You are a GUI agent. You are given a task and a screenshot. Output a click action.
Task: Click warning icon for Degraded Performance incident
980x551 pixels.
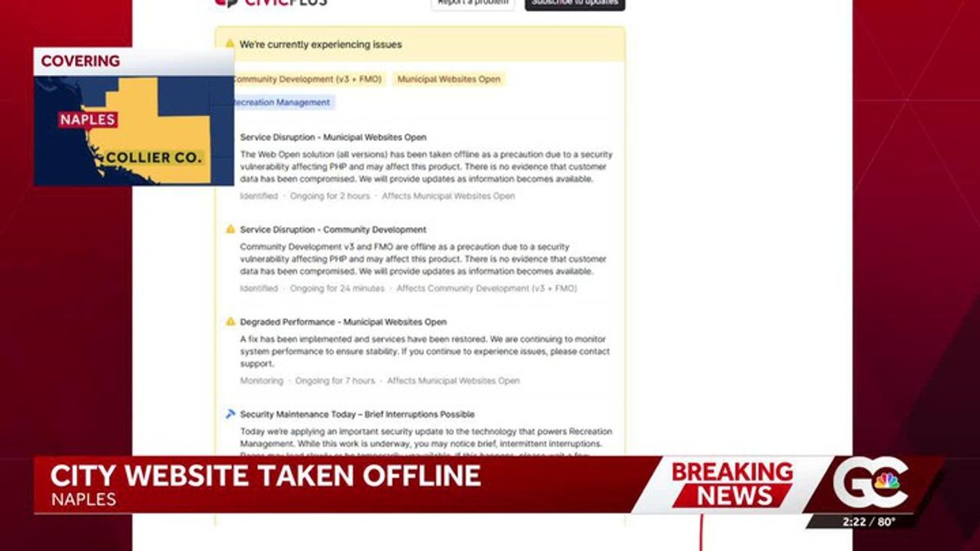coord(230,322)
